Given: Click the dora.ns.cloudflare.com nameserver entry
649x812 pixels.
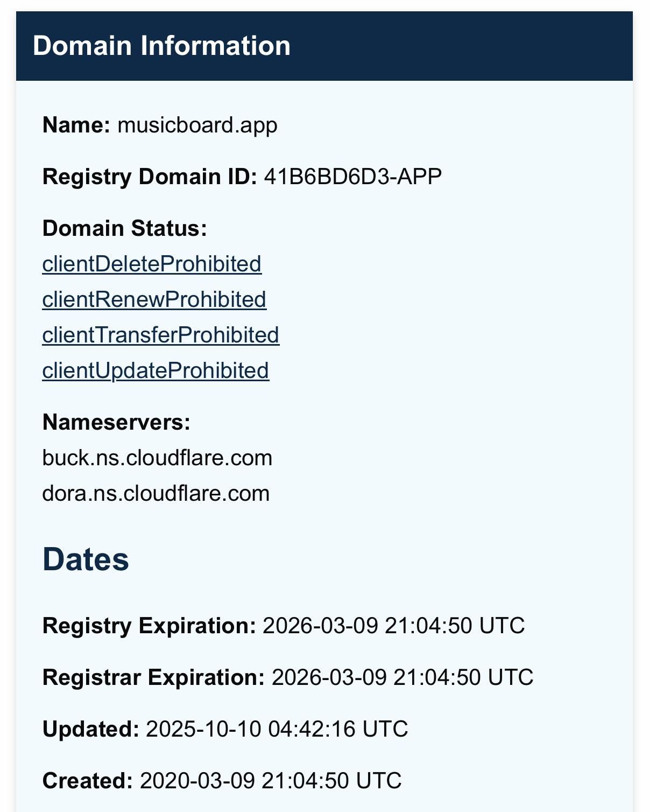Looking at the screenshot, I should tap(156, 493).
